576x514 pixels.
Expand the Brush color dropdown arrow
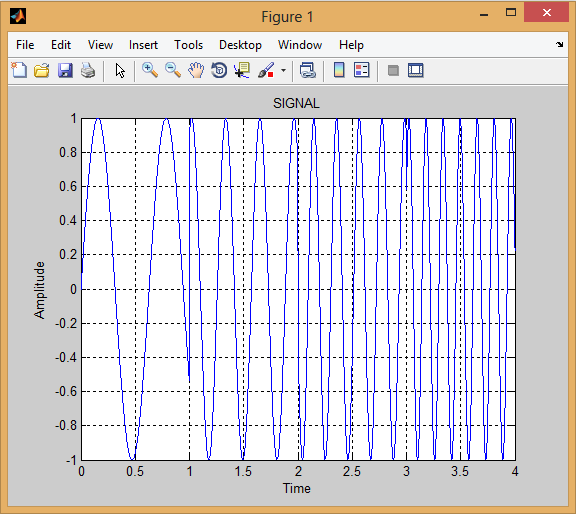point(283,70)
